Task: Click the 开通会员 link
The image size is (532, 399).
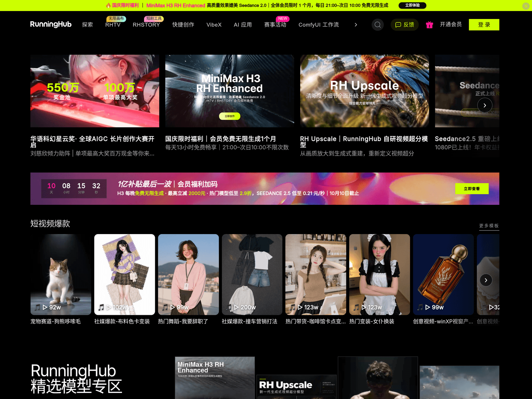Action: [x=451, y=24]
